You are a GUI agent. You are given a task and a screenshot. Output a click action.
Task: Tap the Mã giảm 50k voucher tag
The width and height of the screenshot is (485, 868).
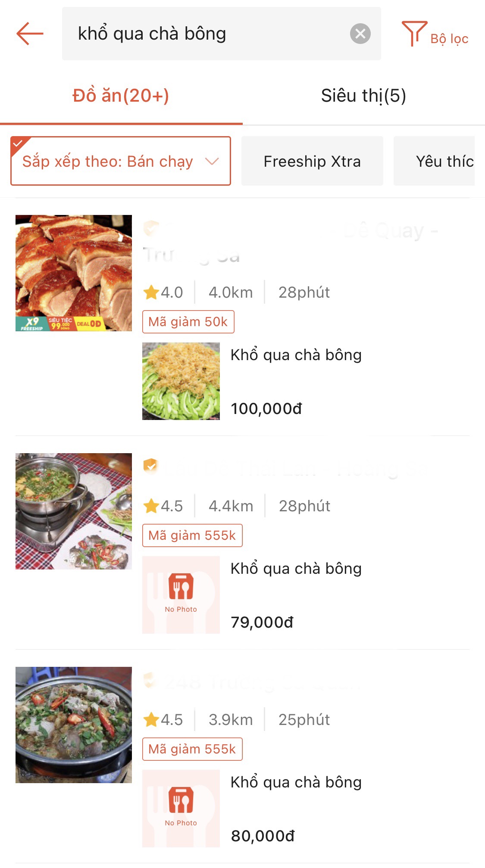pyautogui.click(x=188, y=322)
